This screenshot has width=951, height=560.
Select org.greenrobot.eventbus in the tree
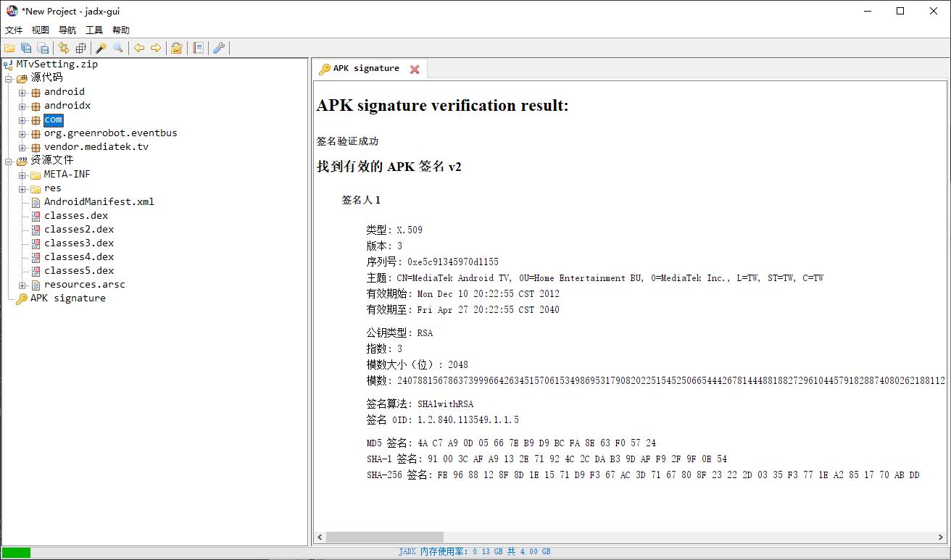[110, 133]
